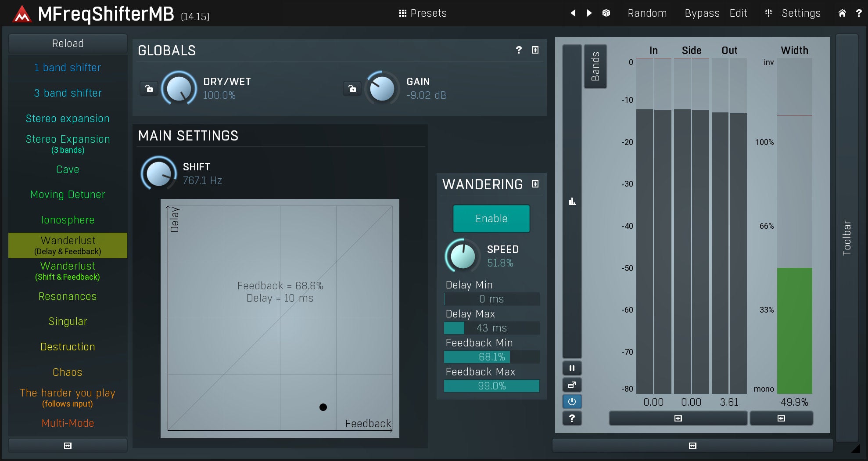Click the Reload button
The width and height of the screenshot is (868, 461).
68,43
